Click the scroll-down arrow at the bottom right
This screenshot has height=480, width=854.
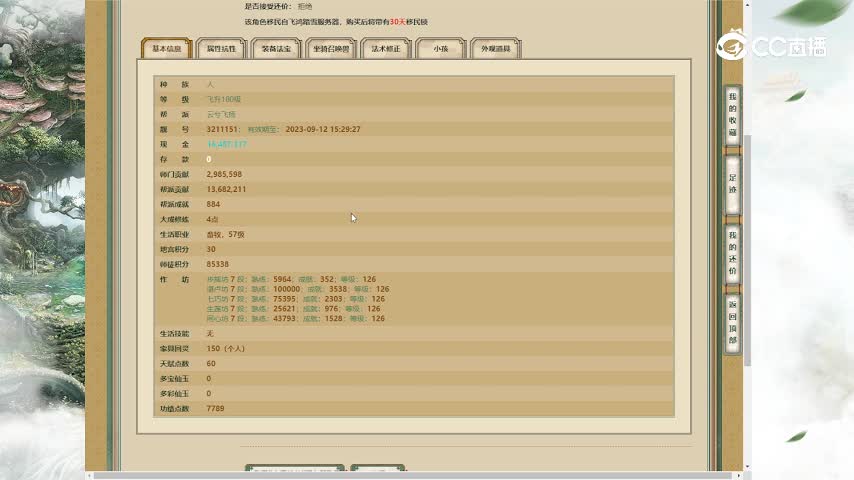746,466
